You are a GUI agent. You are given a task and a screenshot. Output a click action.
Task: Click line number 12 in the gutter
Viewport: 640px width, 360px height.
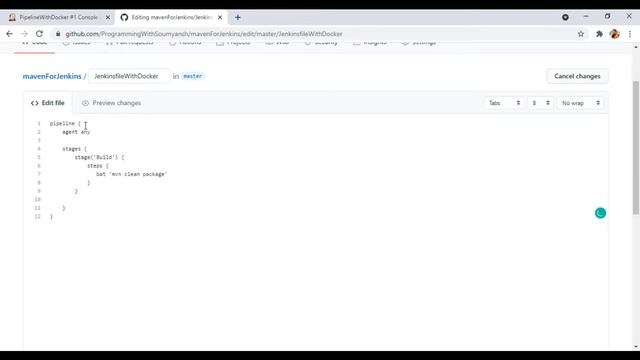click(x=38, y=216)
